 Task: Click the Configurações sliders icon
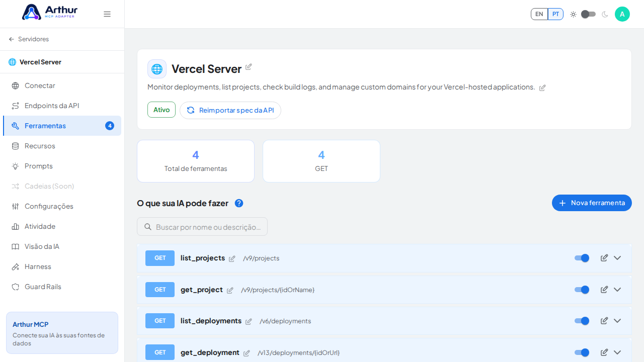tap(16, 206)
